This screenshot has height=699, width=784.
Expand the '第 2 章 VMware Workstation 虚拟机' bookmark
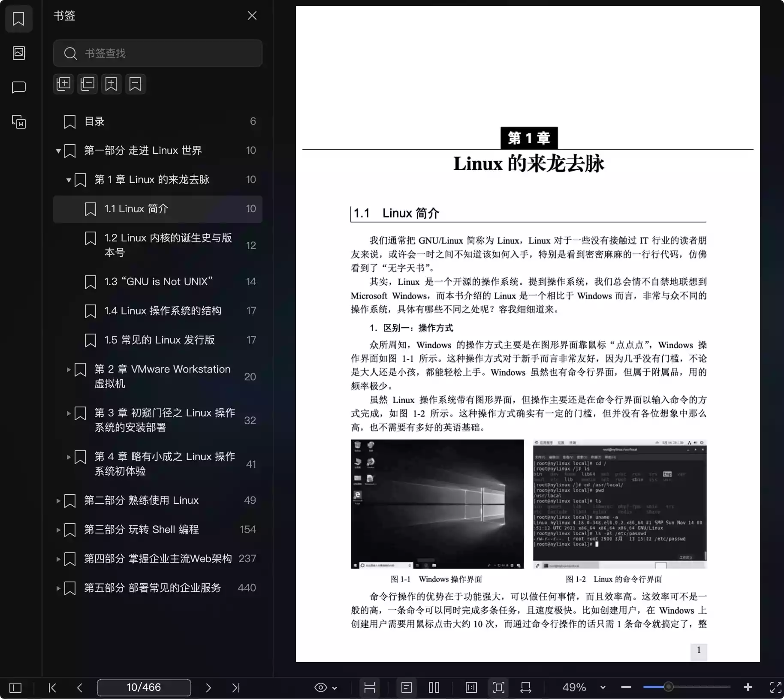(69, 370)
